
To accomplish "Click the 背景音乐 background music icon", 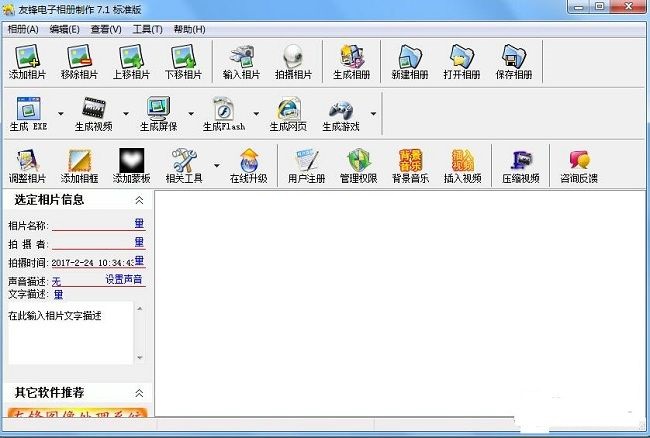I will [x=410, y=166].
